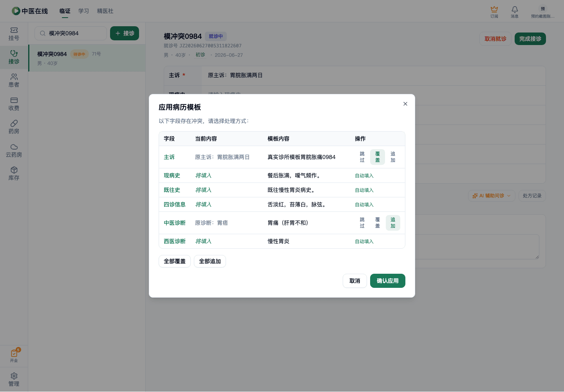The image size is (564, 392).
Task: Select 跳过 for 主诉 row
Action: tap(362, 157)
